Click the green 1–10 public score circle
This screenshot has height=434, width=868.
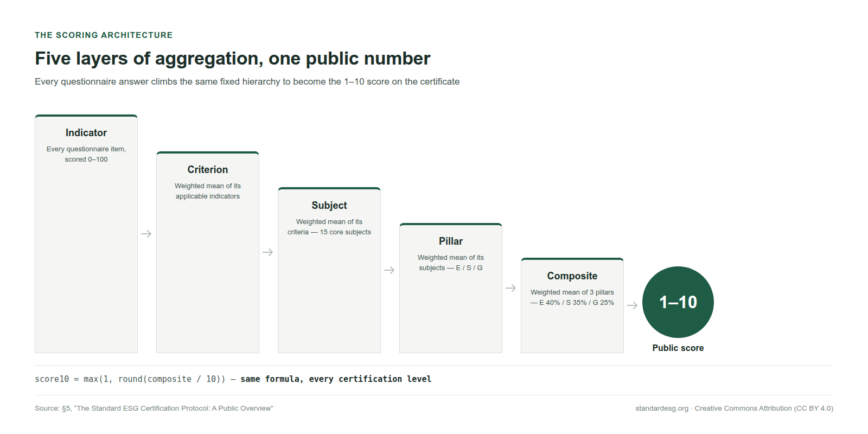click(x=678, y=302)
